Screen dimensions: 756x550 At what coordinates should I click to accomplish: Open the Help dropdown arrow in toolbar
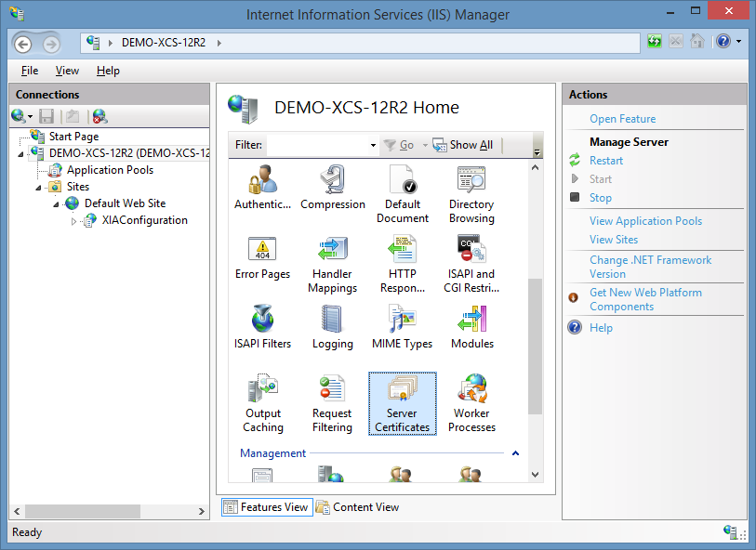tap(738, 42)
